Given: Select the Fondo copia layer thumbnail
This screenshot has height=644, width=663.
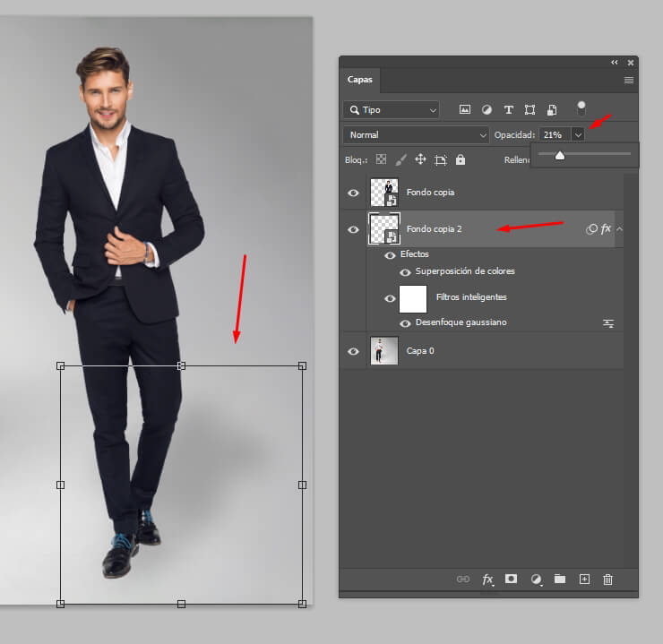Looking at the screenshot, I should pyautogui.click(x=384, y=193).
